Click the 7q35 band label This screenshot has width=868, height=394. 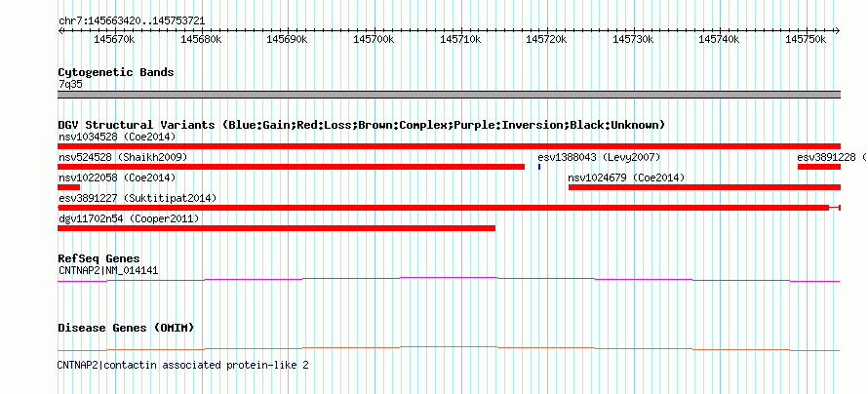70,85
